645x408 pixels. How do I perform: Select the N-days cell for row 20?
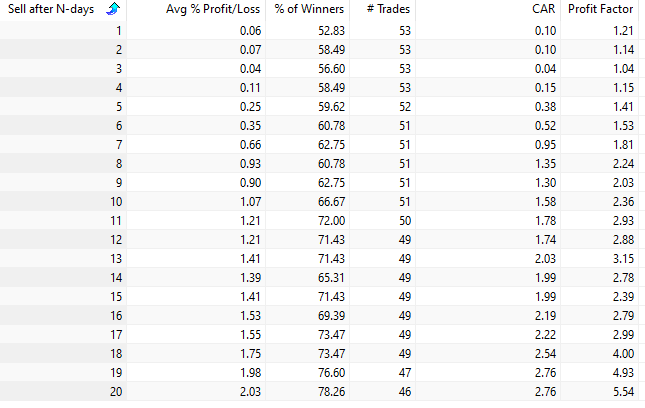(116, 391)
